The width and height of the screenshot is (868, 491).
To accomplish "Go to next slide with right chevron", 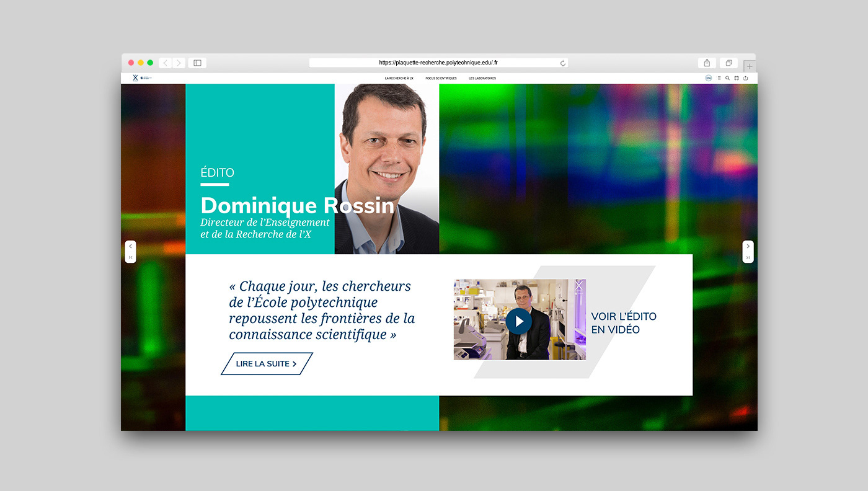I will [748, 246].
